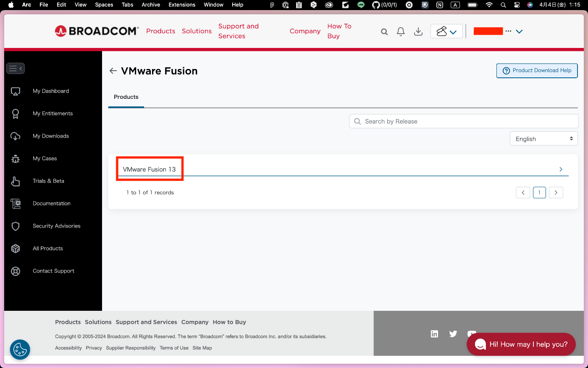
Task: Open Product Download Help
Action: (x=537, y=71)
